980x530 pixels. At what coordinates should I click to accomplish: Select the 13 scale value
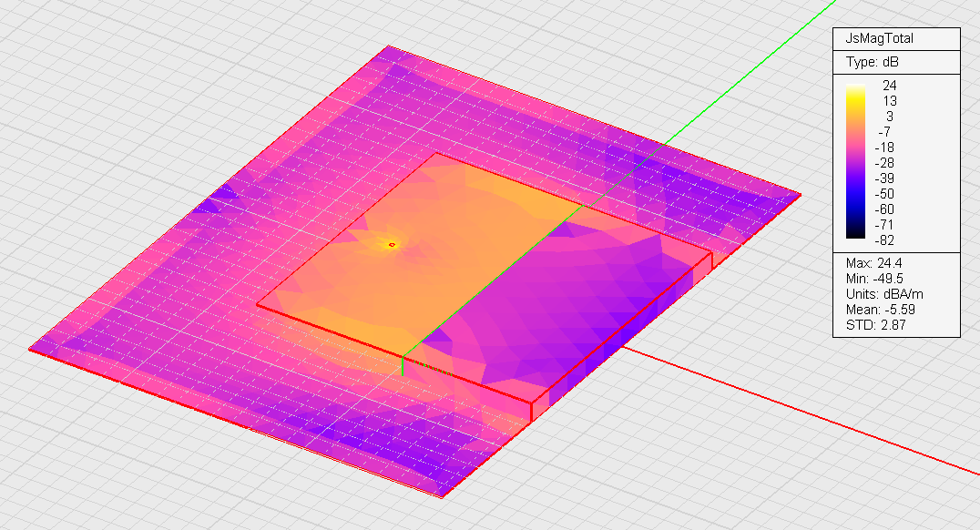[889, 101]
